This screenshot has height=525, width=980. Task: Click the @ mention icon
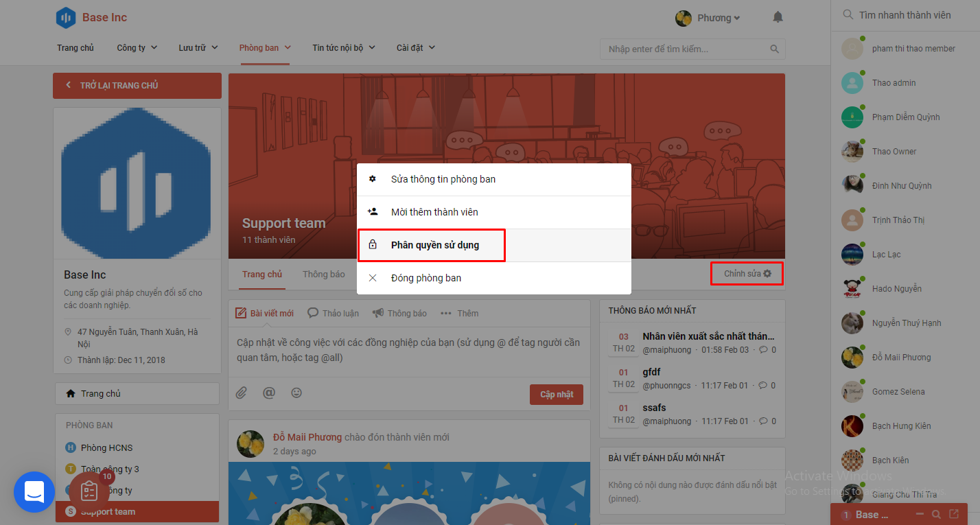[269, 393]
